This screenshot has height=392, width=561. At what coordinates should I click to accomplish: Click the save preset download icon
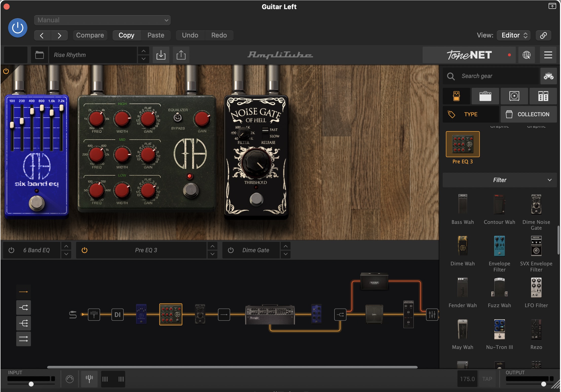[x=161, y=55]
